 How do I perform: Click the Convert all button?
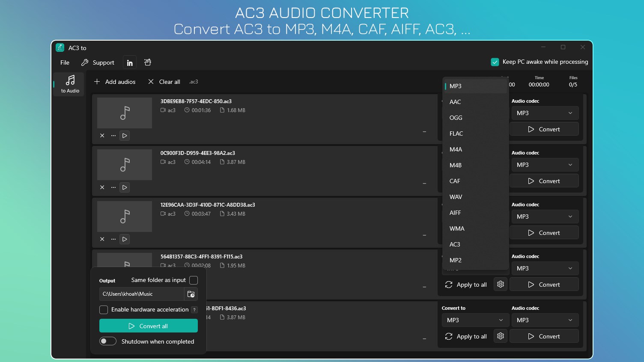148,326
